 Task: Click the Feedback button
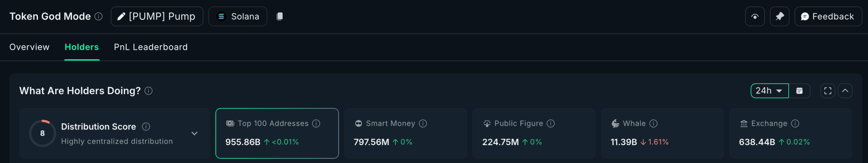click(x=828, y=16)
